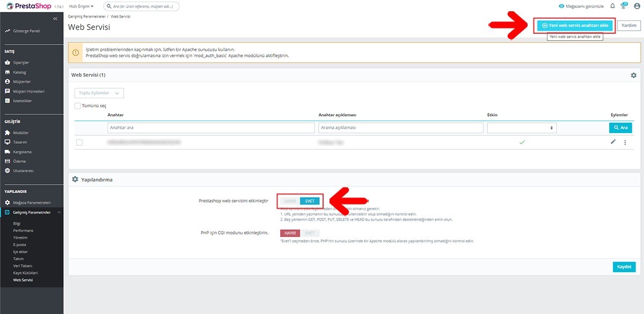Screen dimensions: 644x314
Task: Click the Anahtar açıklaması column header
Action: coord(338,115)
